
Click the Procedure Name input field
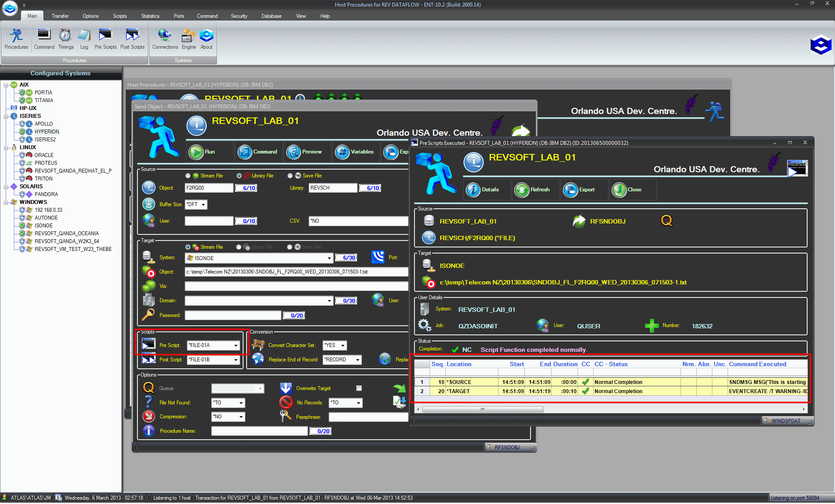[x=259, y=431]
